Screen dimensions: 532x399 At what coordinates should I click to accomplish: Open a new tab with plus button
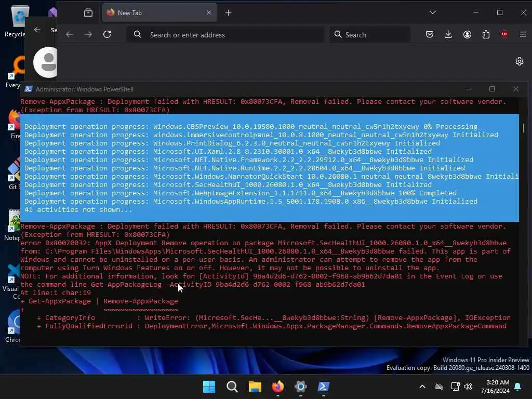229,13
